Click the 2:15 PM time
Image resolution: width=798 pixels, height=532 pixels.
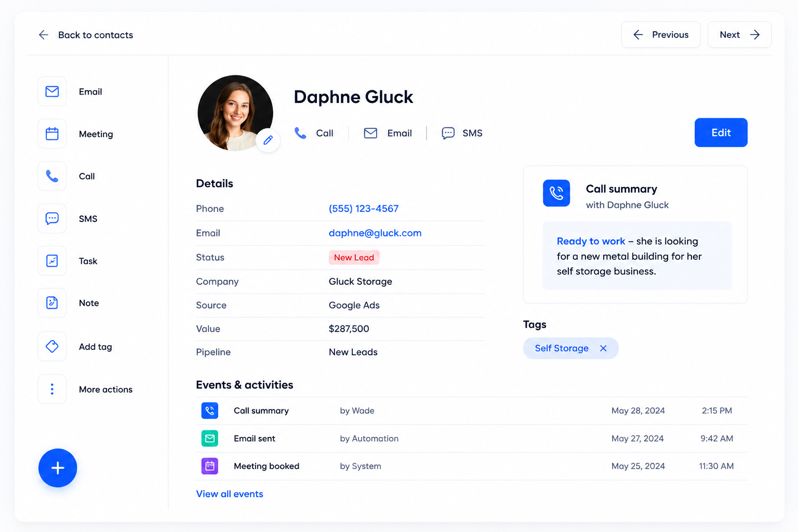pos(717,410)
